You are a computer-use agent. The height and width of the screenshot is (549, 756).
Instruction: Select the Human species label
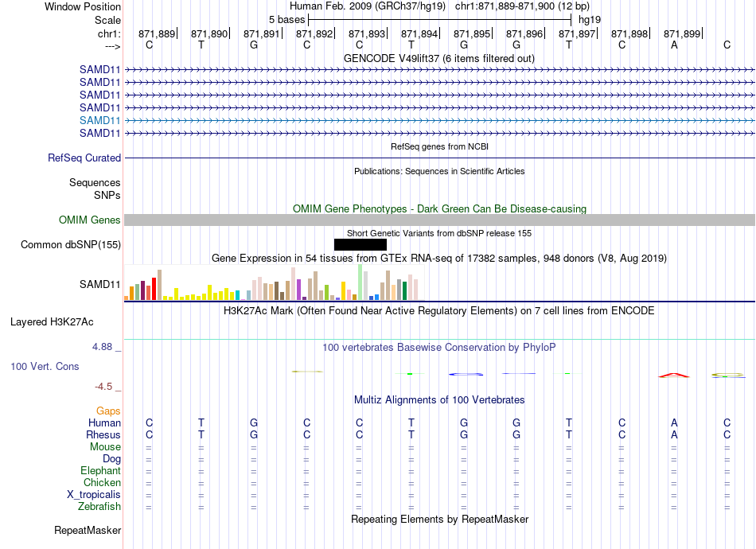click(x=104, y=422)
